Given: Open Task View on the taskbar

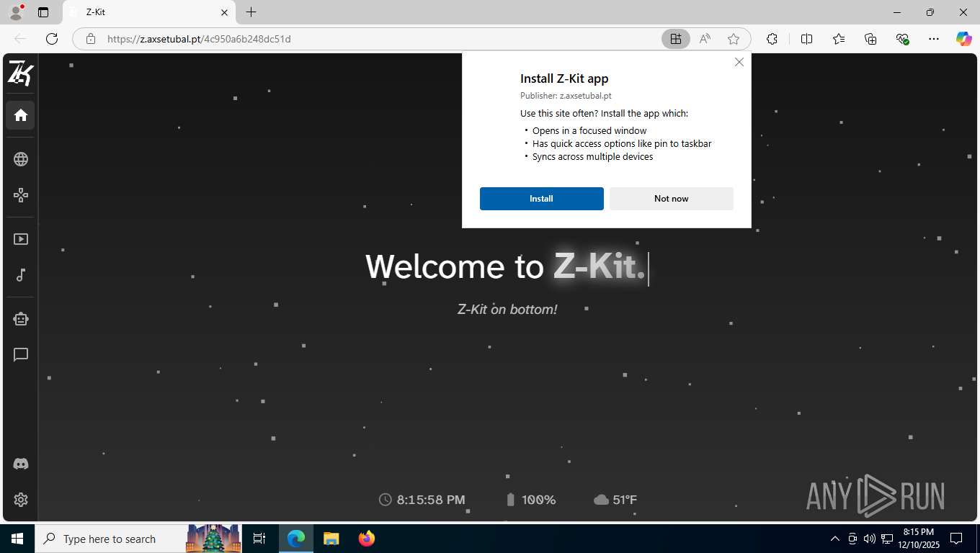Looking at the screenshot, I should (259, 539).
